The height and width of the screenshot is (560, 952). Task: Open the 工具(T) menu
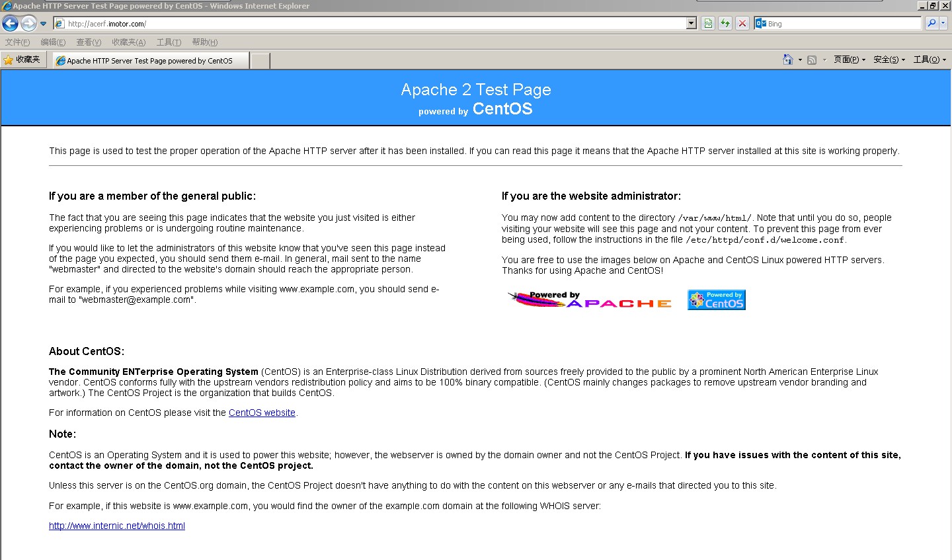tap(169, 42)
